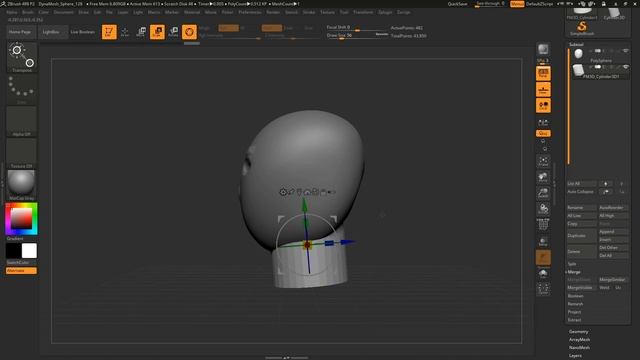The width and height of the screenshot is (640, 360).
Task: Expand the NanoMesh palette
Action: point(579,348)
